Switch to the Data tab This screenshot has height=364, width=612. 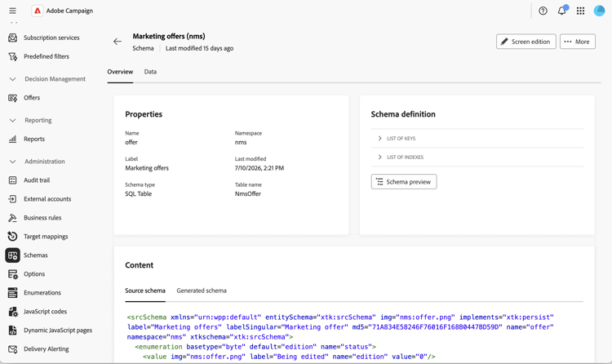click(x=150, y=72)
